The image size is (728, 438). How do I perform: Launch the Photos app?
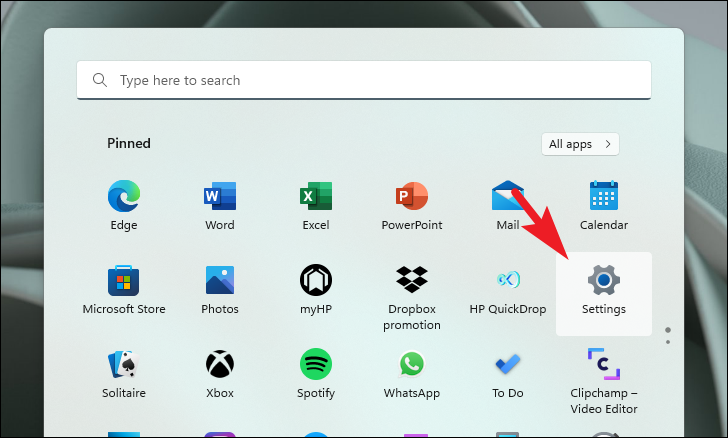click(x=220, y=280)
